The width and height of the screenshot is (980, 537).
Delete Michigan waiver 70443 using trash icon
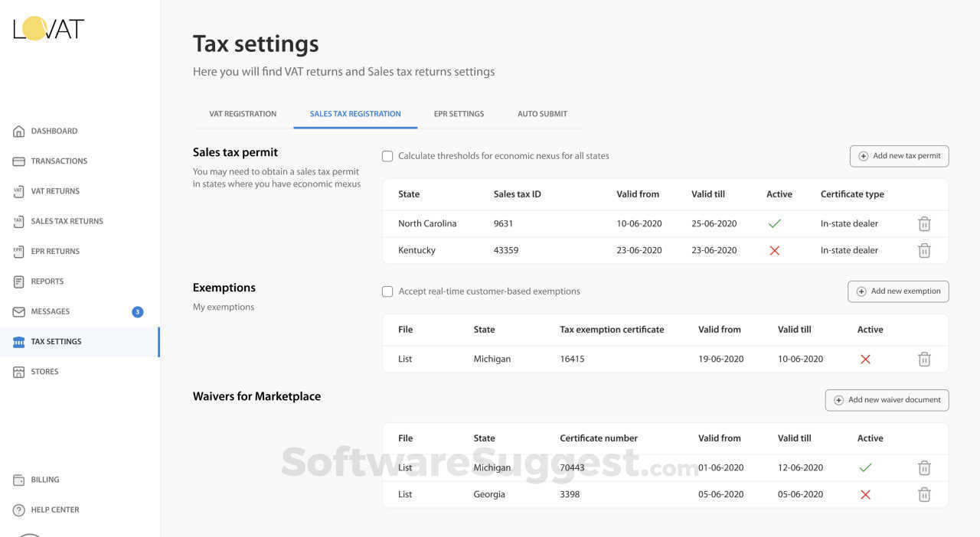[924, 467]
